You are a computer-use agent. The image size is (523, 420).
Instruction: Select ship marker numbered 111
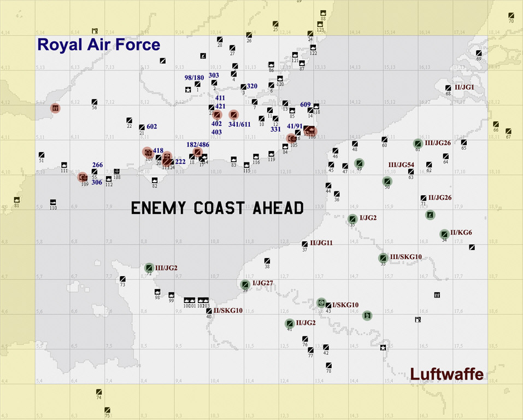[64, 165]
